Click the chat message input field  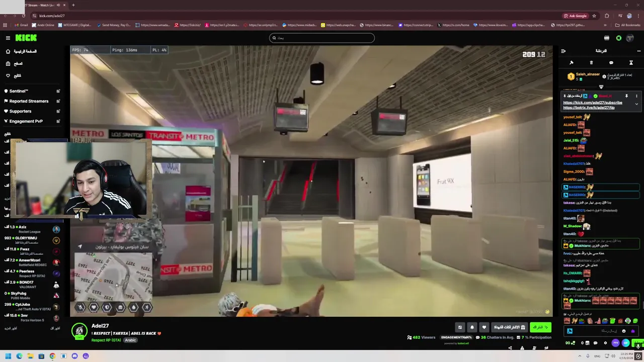coord(602,331)
